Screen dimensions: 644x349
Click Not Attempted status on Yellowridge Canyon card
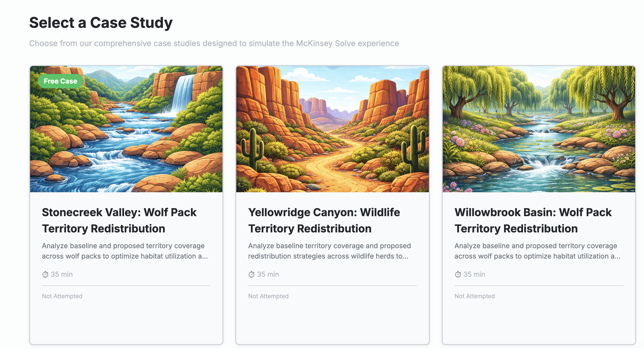268,296
